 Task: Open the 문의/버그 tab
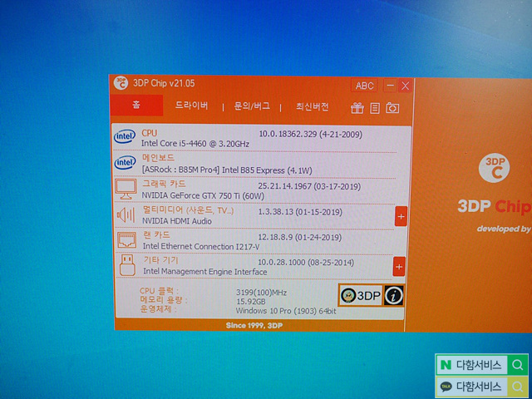(x=252, y=106)
